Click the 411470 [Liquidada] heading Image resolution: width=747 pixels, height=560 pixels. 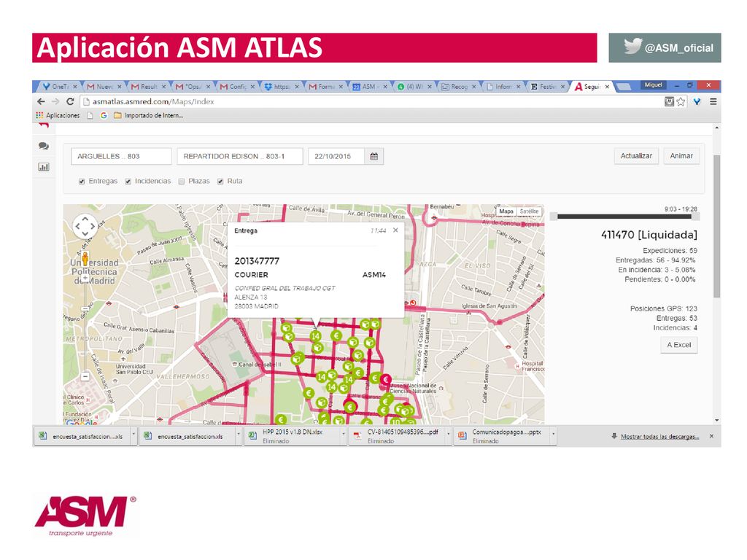[649, 235]
